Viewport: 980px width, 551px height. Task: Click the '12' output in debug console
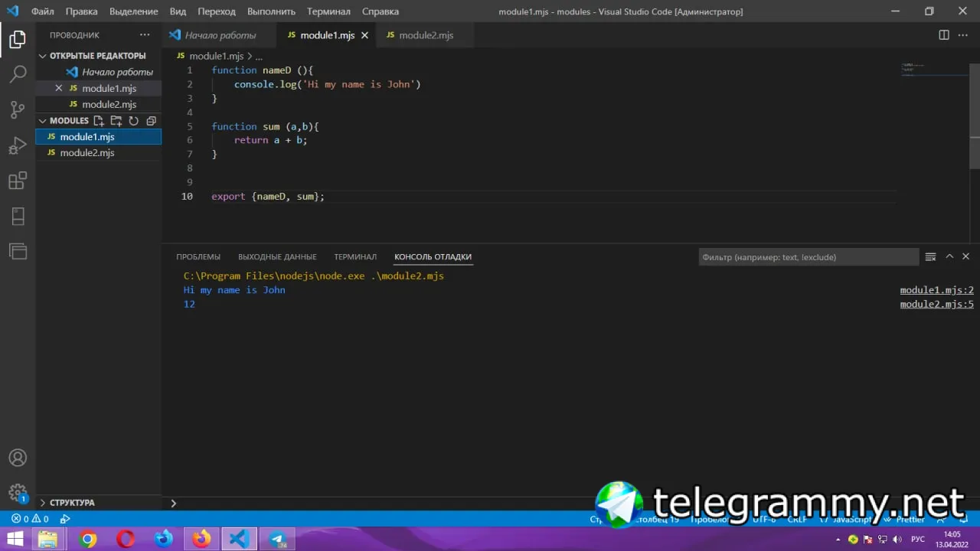[x=189, y=305]
